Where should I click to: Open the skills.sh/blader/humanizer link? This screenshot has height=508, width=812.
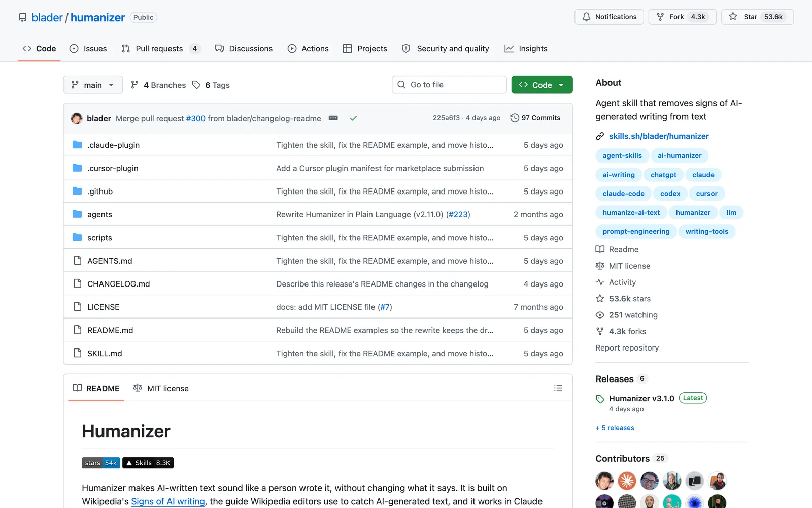[659, 136]
